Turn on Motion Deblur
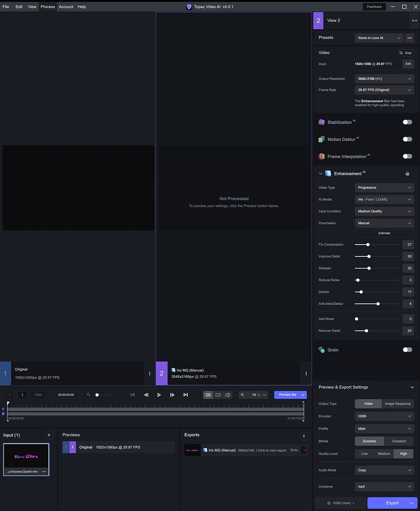The width and height of the screenshot is (420, 511). point(407,139)
